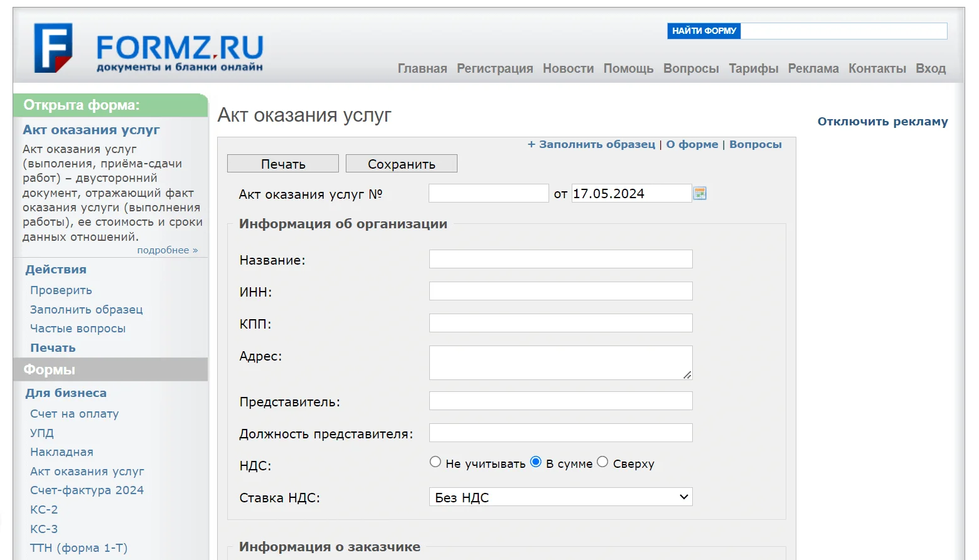Click the 'Найти форму' search button

click(x=703, y=31)
